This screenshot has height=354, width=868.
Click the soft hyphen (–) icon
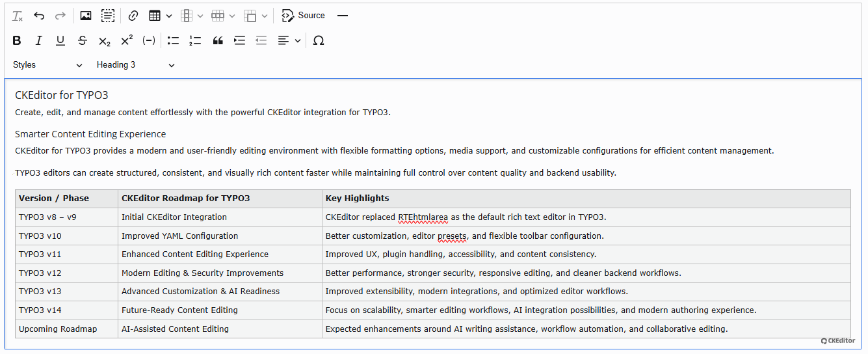click(149, 40)
